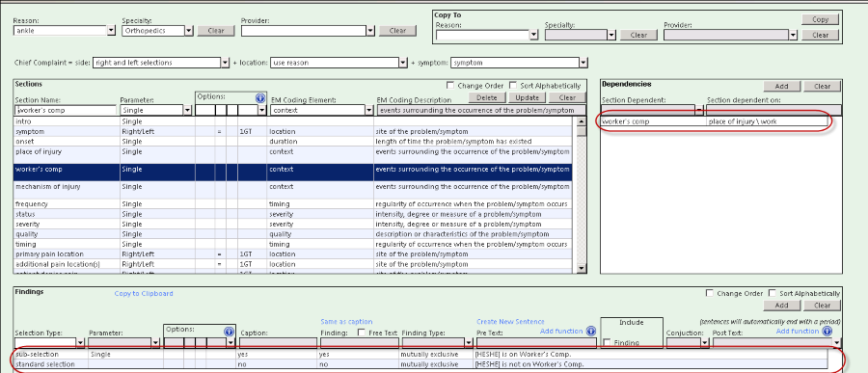The image size is (868, 373).
Task: Select the 'quality' section row
Action: pyautogui.click(x=293, y=234)
